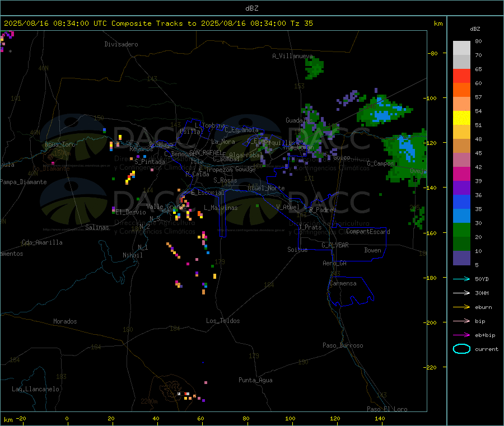The width and height of the screenshot is (504, 426).
Task: Click the Pampa_Diamante map label
Action: tap(24, 182)
